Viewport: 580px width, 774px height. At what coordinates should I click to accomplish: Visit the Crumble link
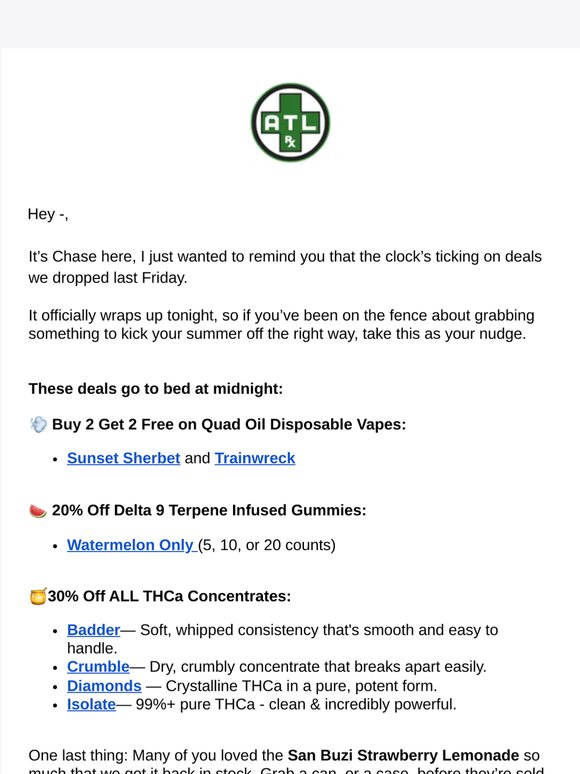[x=98, y=666]
